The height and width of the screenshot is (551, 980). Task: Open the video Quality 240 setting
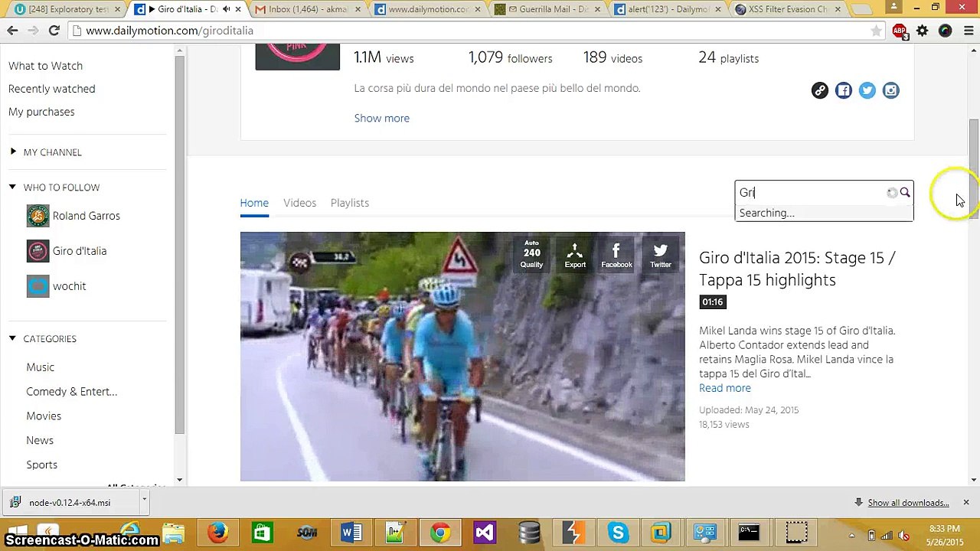(x=531, y=255)
